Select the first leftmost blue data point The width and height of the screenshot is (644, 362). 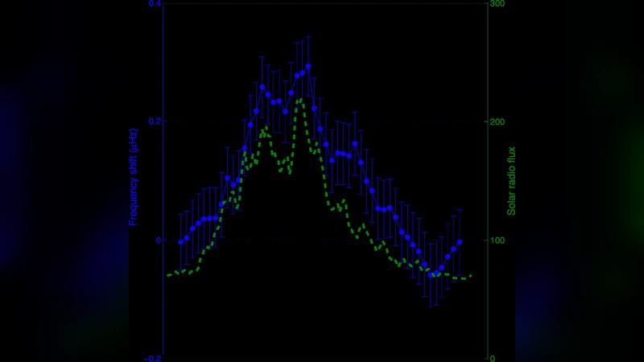pyautogui.click(x=180, y=242)
